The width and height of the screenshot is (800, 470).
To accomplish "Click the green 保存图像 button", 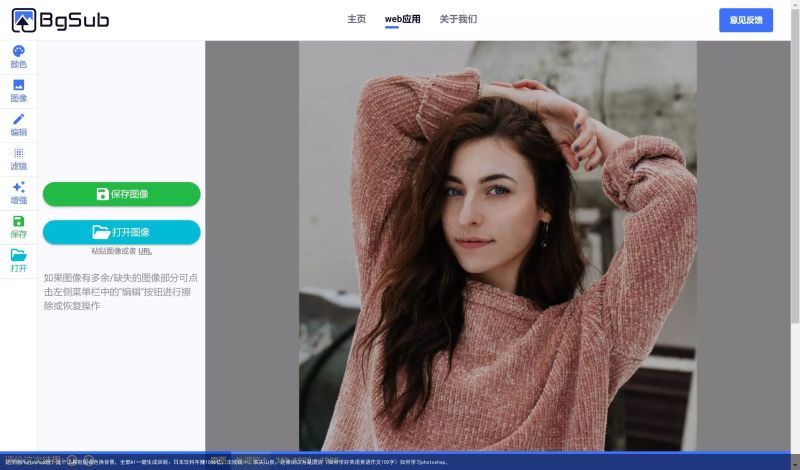I will (121, 194).
